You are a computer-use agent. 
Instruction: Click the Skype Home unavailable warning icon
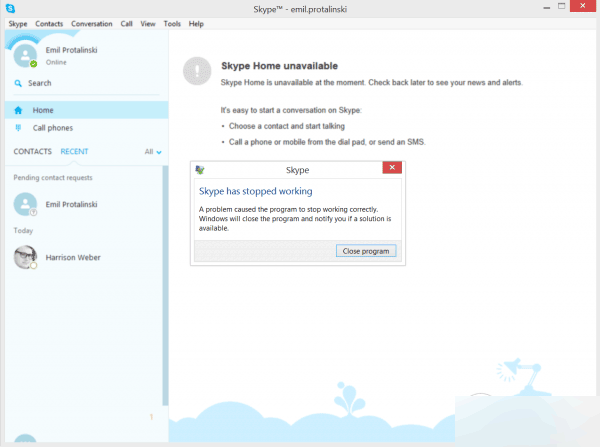click(197, 71)
